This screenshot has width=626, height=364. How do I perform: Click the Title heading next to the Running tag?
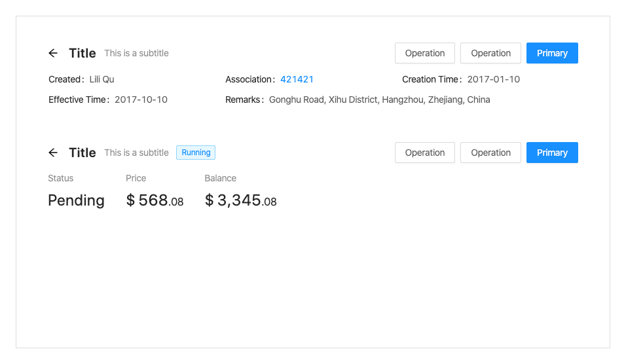83,153
